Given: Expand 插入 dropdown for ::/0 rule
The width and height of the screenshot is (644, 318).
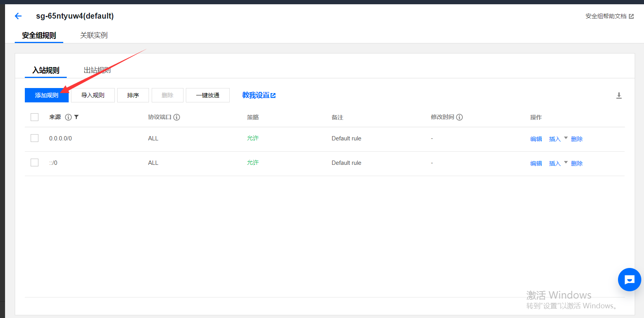Looking at the screenshot, I should (566, 162).
